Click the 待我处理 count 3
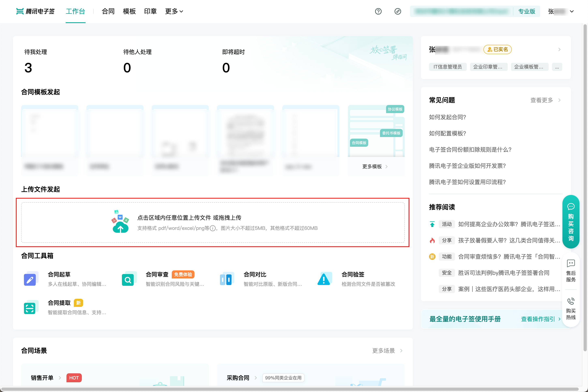Screen dimensions: 588x392 28,68
